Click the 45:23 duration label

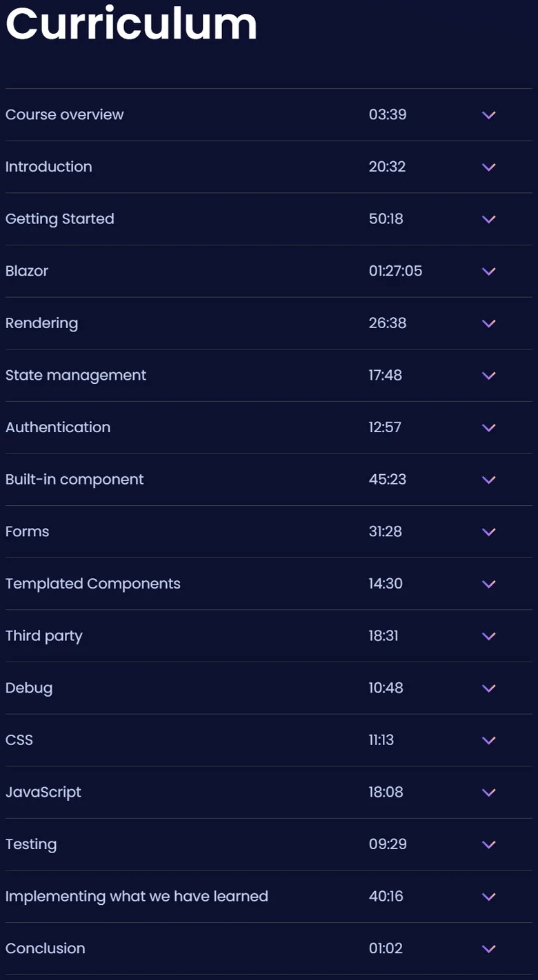click(x=388, y=479)
